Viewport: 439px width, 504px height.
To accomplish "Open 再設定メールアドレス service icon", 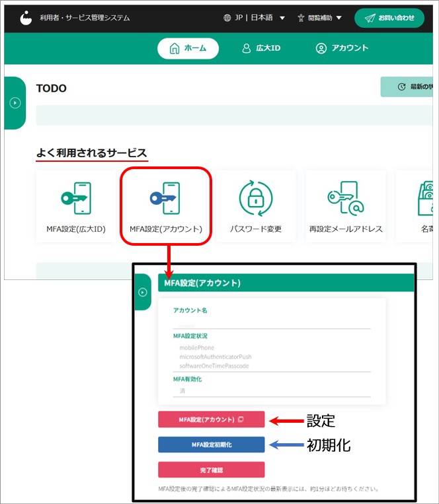I will tap(345, 199).
